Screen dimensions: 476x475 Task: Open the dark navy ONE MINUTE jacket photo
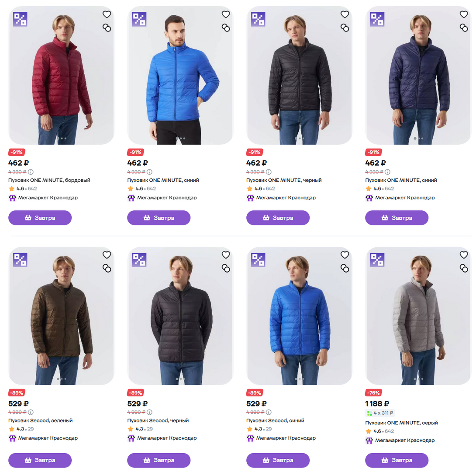[418, 74]
